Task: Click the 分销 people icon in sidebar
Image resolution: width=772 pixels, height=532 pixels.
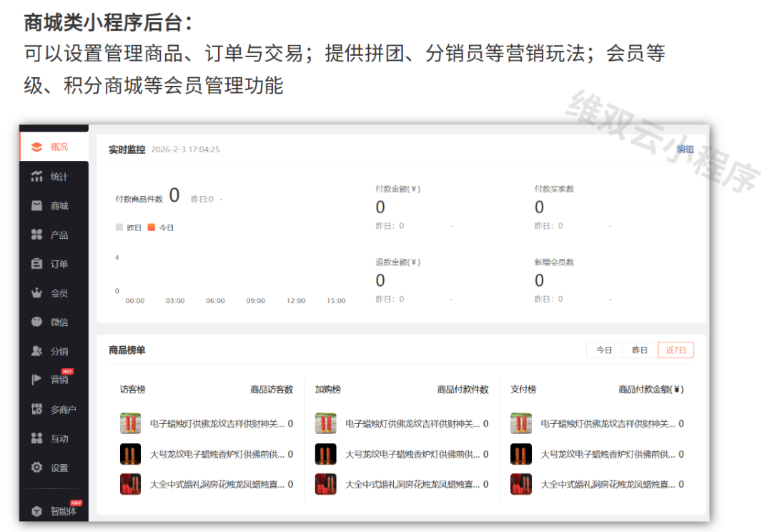Action: pos(37,350)
